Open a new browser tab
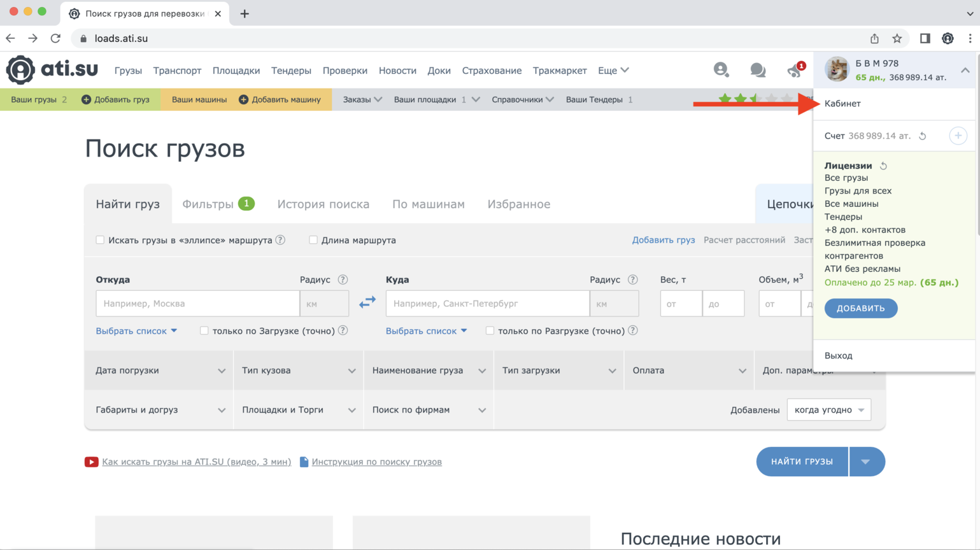Viewport: 980px width, 550px height. coord(245,13)
